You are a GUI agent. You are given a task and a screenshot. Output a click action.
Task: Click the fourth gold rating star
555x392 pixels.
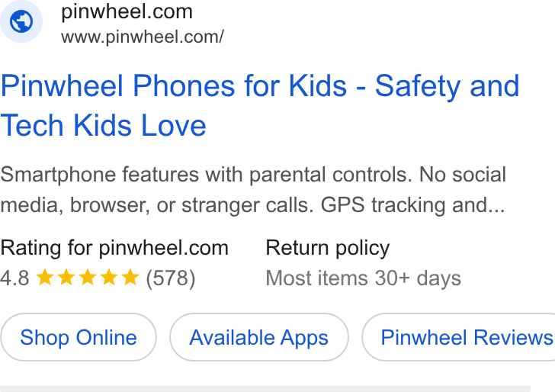point(109,278)
